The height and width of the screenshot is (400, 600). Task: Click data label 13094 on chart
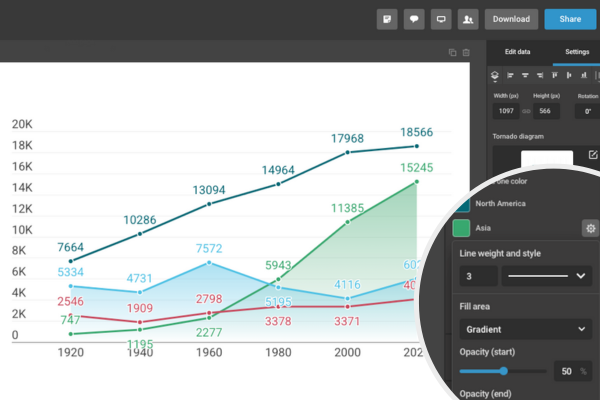(209, 190)
